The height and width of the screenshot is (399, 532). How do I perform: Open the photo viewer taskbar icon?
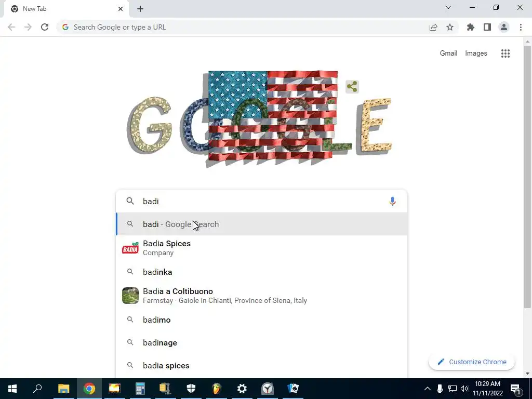pyautogui.click(x=115, y=389)
